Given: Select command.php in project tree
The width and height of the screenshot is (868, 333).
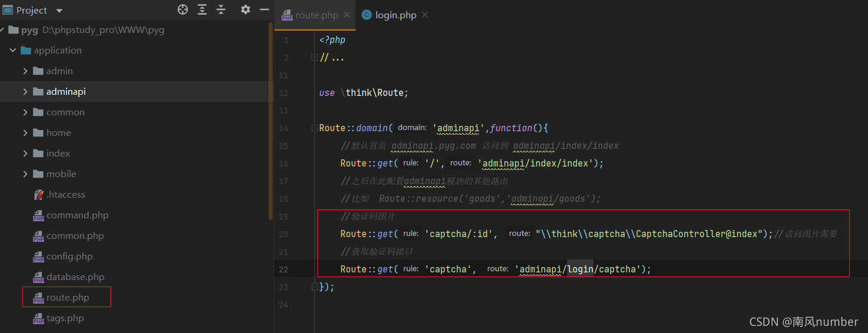Looking at the screenshot, I should pyautogui.click(x=78, y=215).
